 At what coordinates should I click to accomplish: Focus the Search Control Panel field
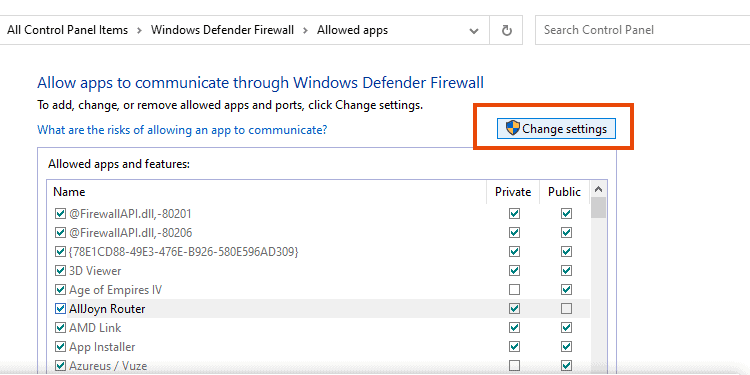click(642, 30)
